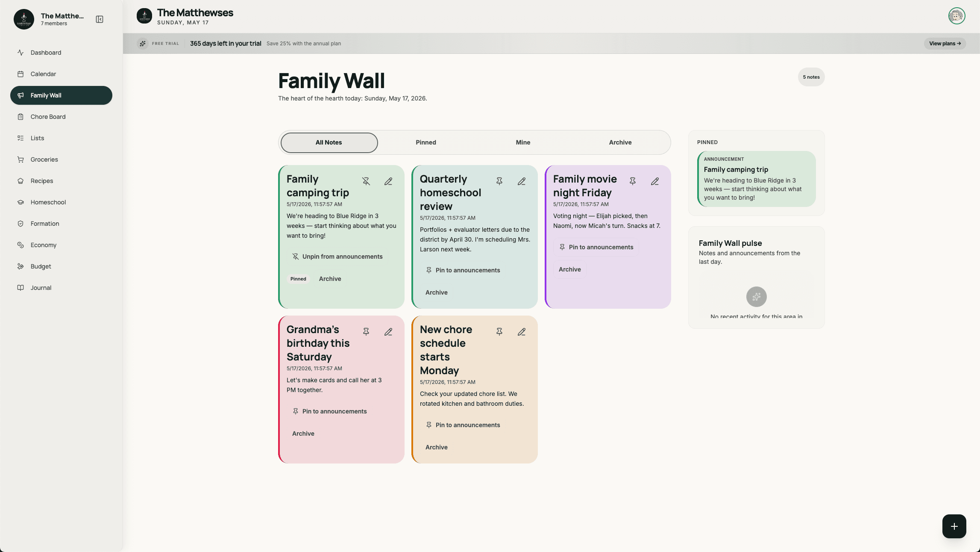Open the user profile avatar

click(x=957, y=16)
